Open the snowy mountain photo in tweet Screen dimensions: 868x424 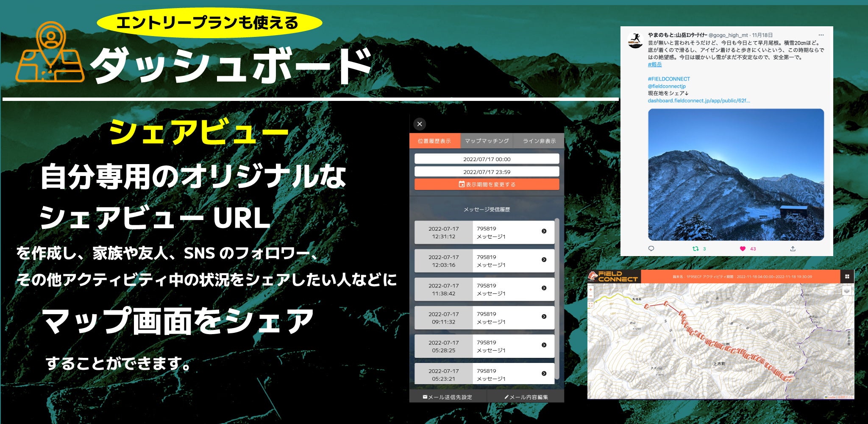pyautogui.click(x=736, y=175)
